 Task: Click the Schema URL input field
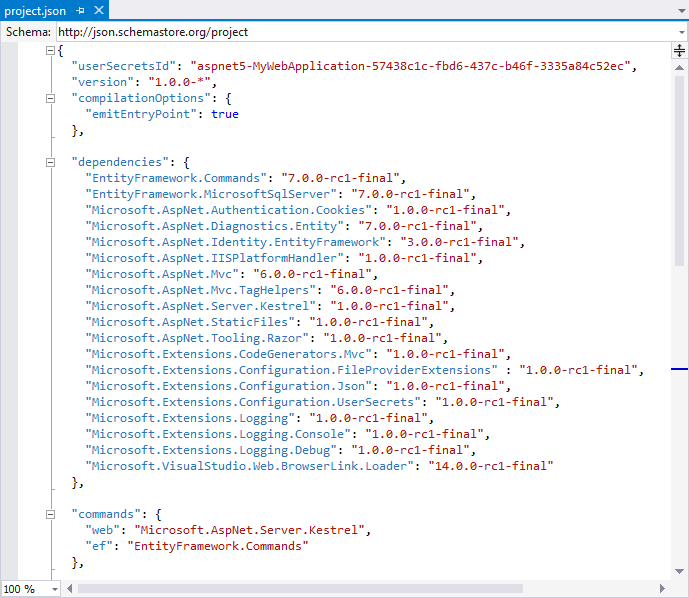pos(360,31)
